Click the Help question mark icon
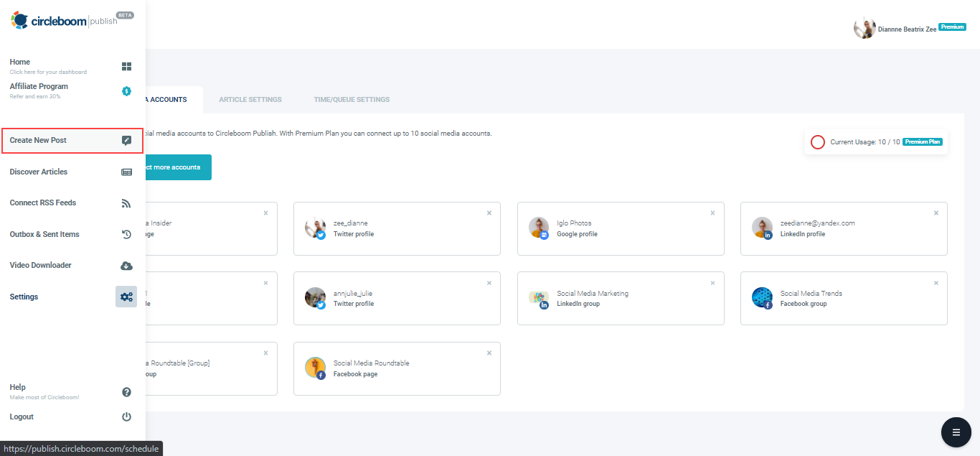Screen dimensions: 980x456 [126, 392]
